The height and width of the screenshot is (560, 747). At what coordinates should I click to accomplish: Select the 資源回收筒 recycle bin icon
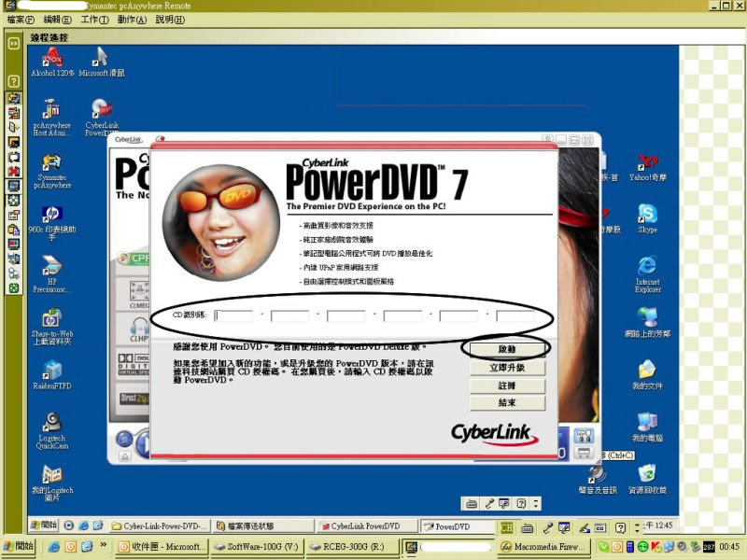tap(647, 480)
